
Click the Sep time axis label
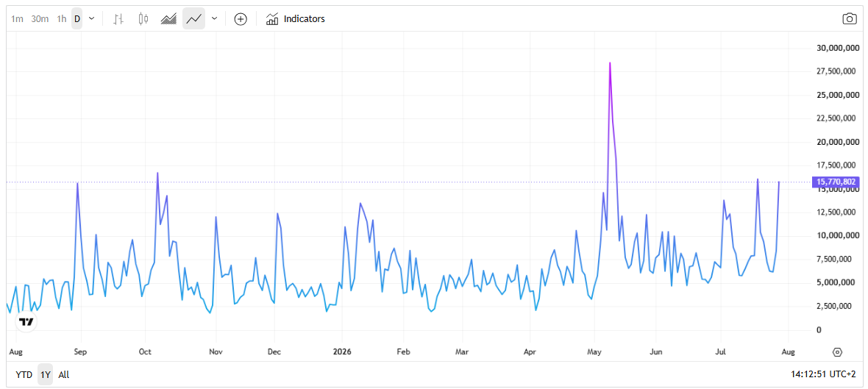coord(81,352)
